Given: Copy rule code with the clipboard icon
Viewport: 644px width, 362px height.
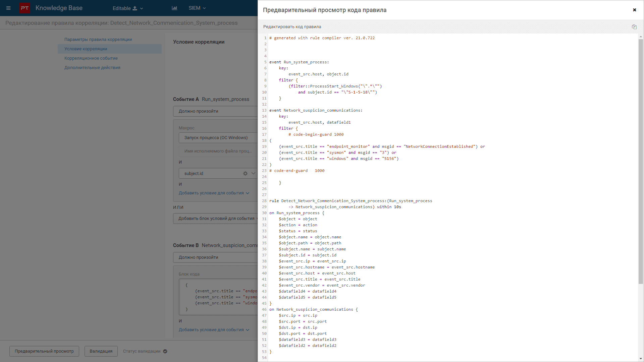Looking at the screenshot, I should tap(634, 27).
